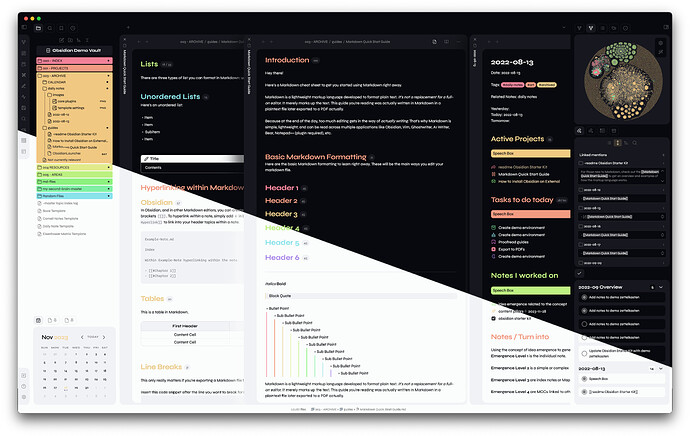This screenshot has height=436, width=690.
Task: Go to next month in calendar
Action: 104,337
